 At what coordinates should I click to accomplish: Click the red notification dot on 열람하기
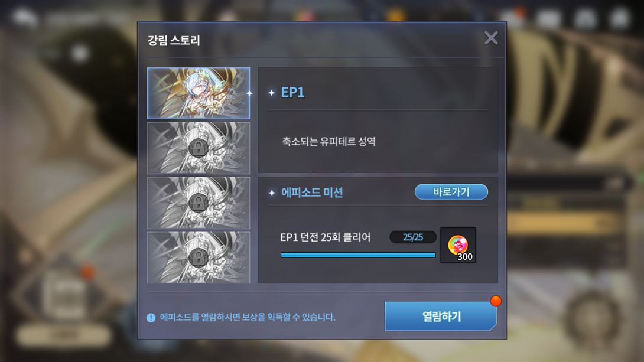tap(496, 301)
